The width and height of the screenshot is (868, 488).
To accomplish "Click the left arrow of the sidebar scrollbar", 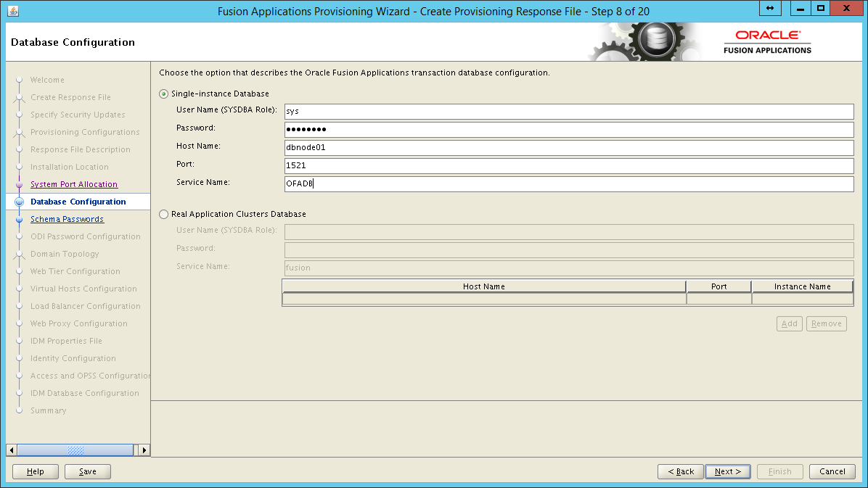I will pos(12,450).
